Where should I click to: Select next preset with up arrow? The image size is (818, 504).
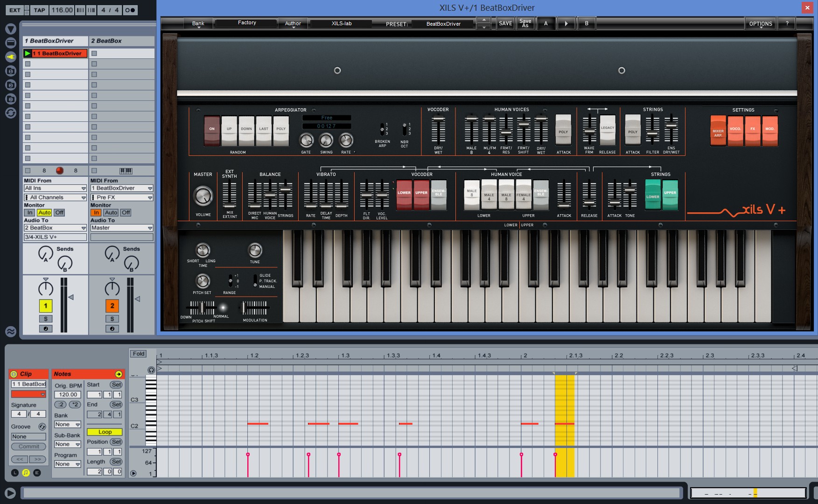click(x=484, y=20)
